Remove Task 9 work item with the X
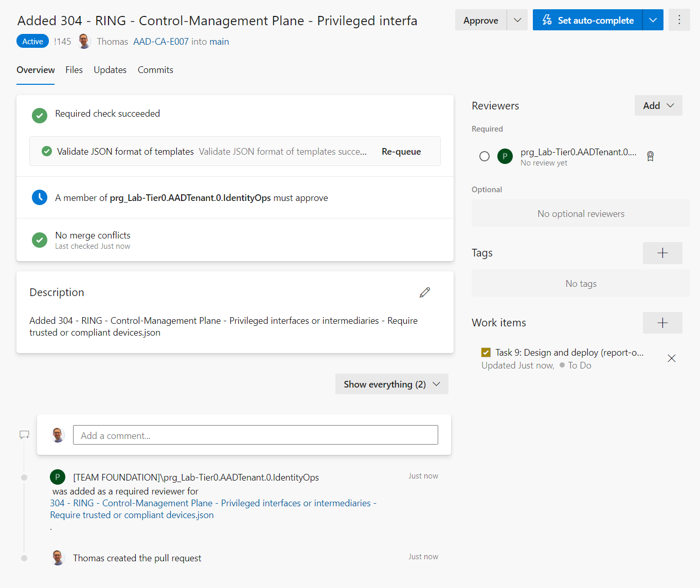This screenshot has height=588, width=700. tap(671, 358)
